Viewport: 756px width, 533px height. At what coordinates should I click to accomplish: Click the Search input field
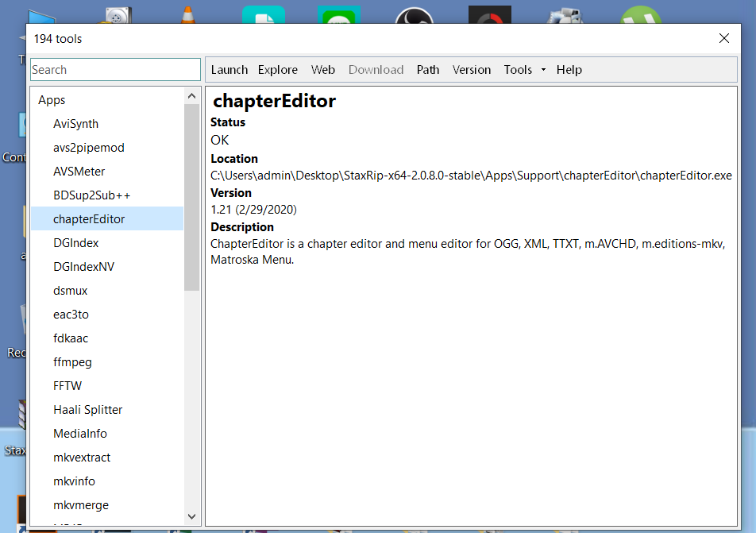115,69
